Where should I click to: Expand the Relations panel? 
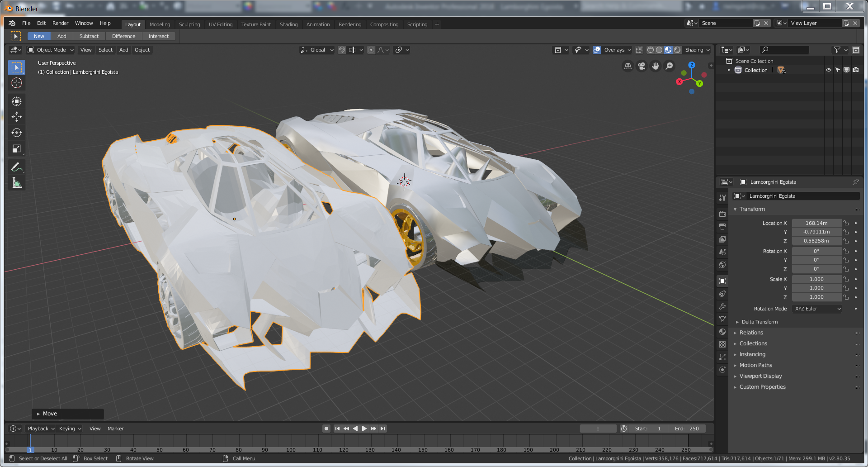pyautogui.click(x=751, y=333)
